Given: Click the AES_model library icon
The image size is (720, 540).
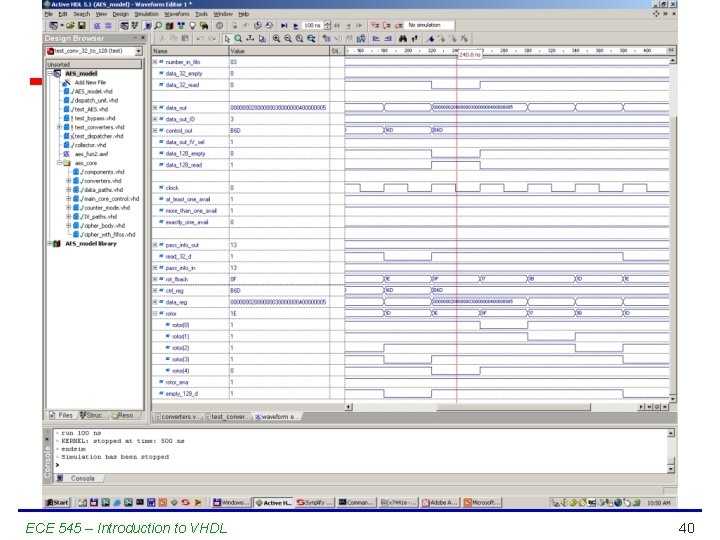Looking at the screenshot, I should 58,243.
